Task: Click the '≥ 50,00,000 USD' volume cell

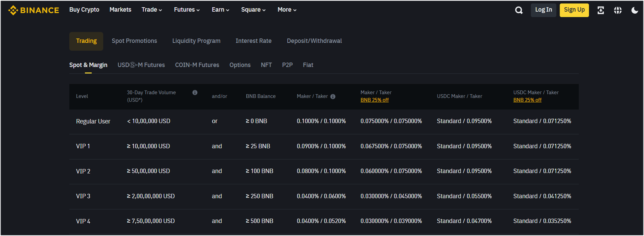Action: coord(149,171)
